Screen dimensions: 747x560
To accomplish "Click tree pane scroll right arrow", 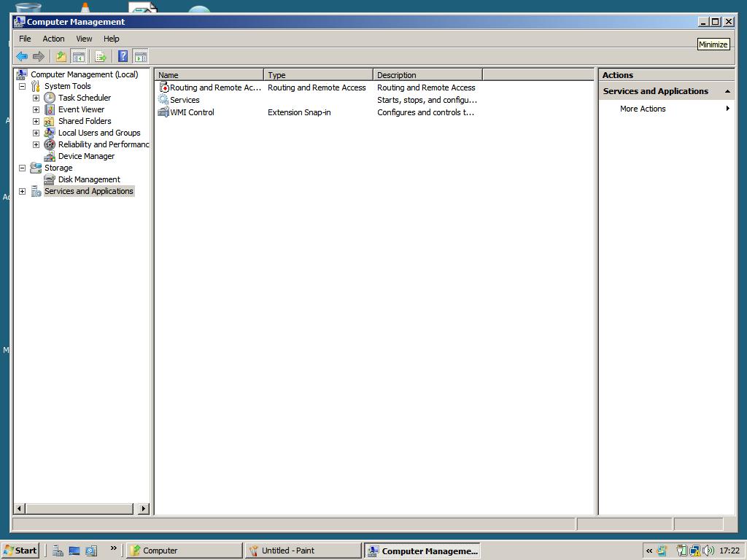I will (144, 508).
